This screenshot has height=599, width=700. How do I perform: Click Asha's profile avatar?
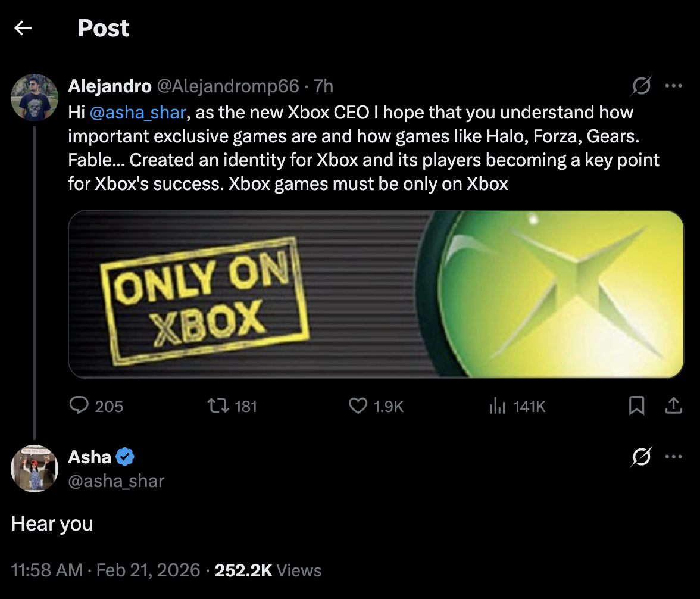[34, 469]
